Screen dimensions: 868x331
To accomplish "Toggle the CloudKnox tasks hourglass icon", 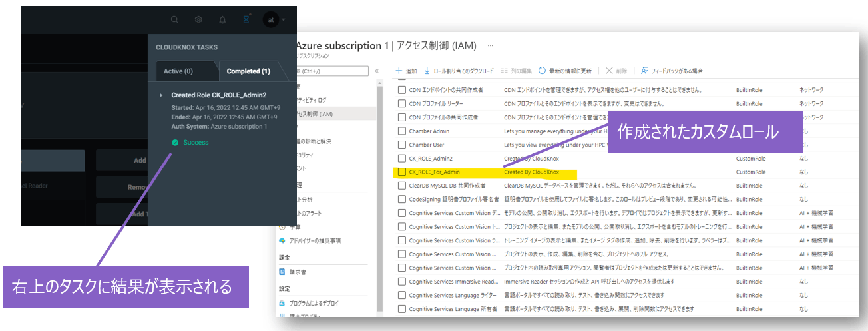I will [246, 20].
